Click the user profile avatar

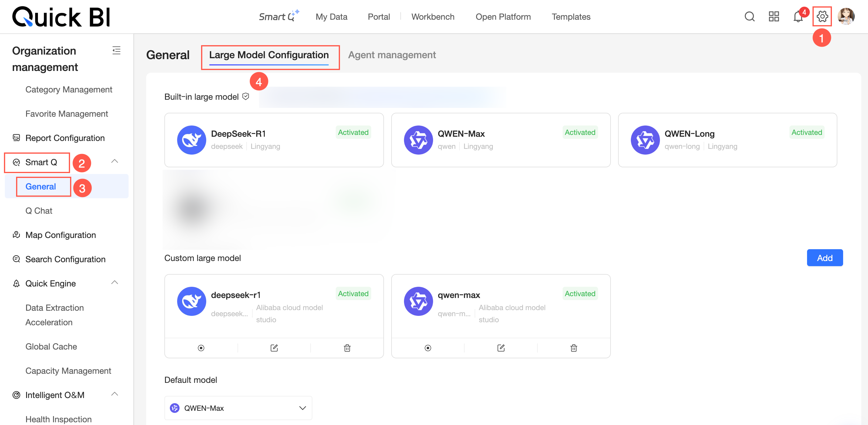click(x=846, y=16)
